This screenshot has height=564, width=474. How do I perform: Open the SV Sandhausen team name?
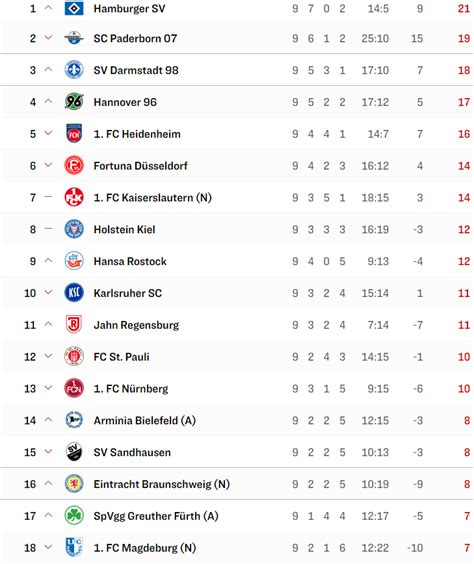click(132, 452)
